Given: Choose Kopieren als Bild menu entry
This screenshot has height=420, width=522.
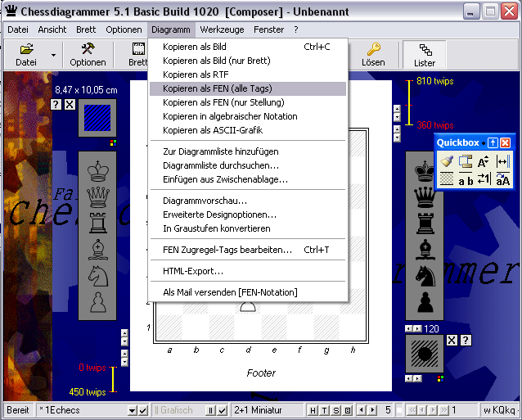Looking at the screenshot, I should [248, 47].
